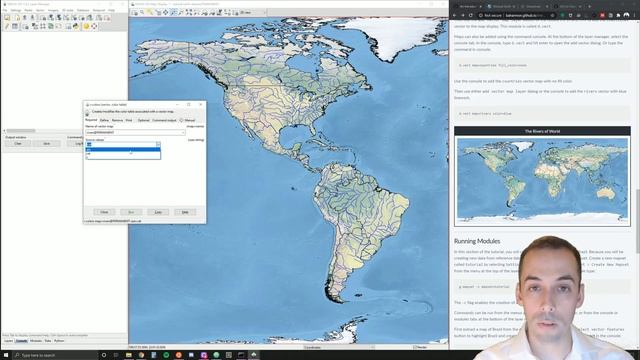
Task: Switch to Python tab at Layer Manager bottom
Action: pyautogui.click(x=59, y=341)
